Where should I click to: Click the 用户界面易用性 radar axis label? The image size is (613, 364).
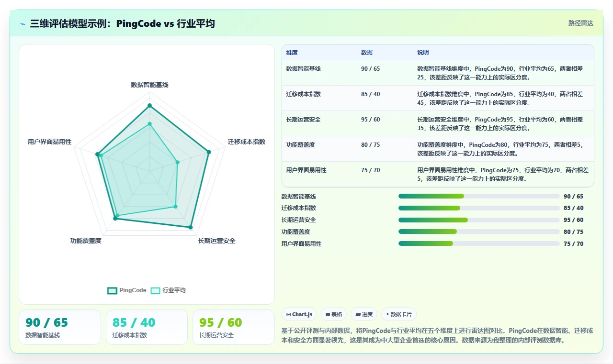[50, 142]
